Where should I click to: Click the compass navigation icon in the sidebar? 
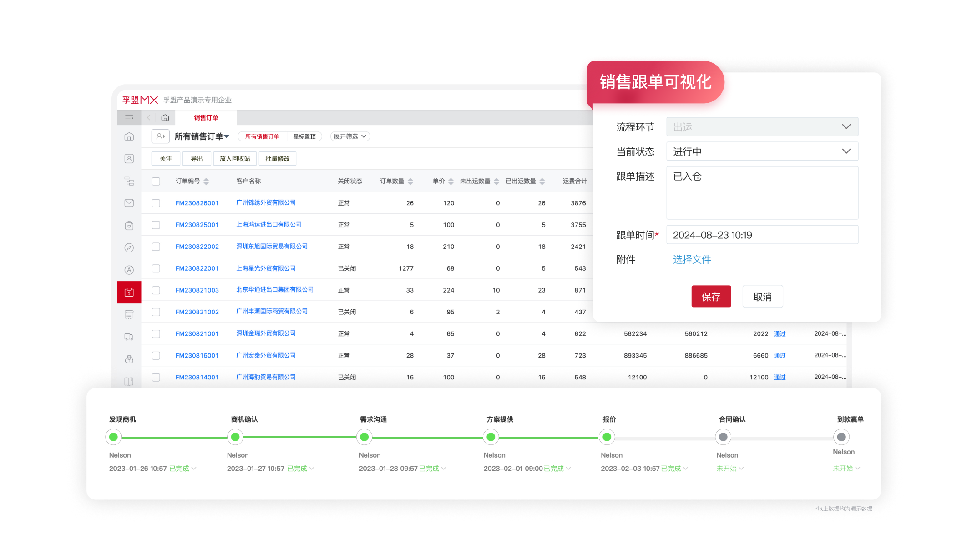click(129, 247)
